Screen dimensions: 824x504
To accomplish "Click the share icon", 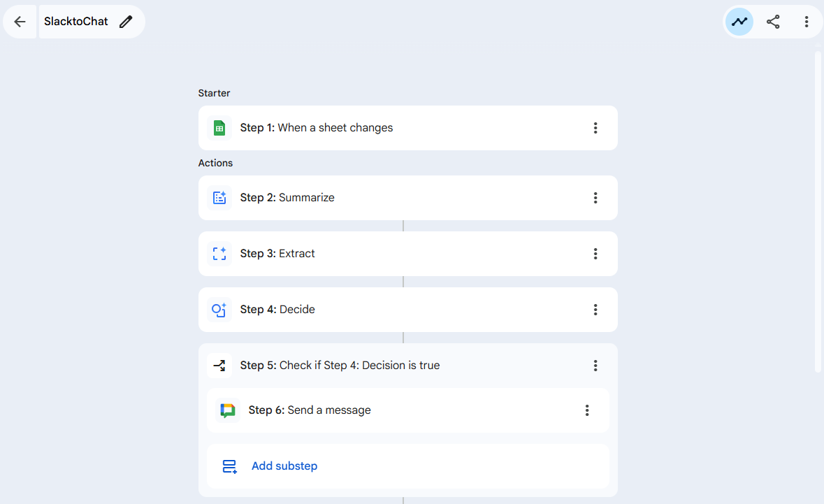I will click(x=773, y=22).
